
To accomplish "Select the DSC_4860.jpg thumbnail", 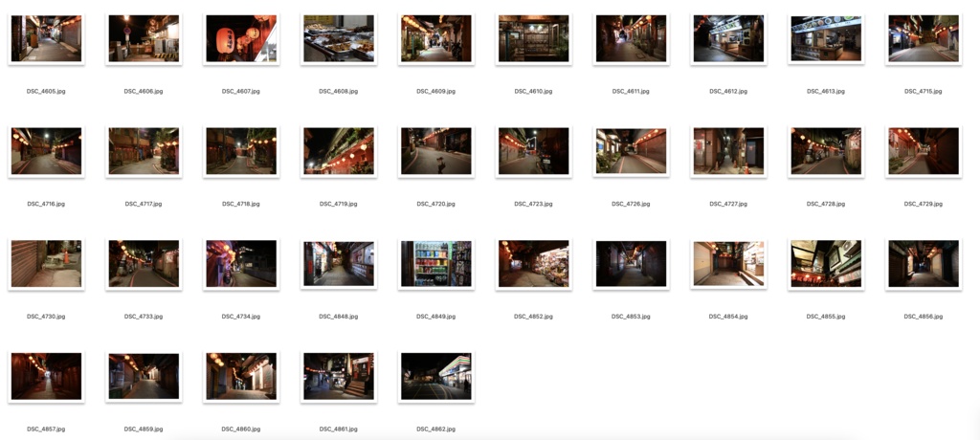I will [241, 376].
